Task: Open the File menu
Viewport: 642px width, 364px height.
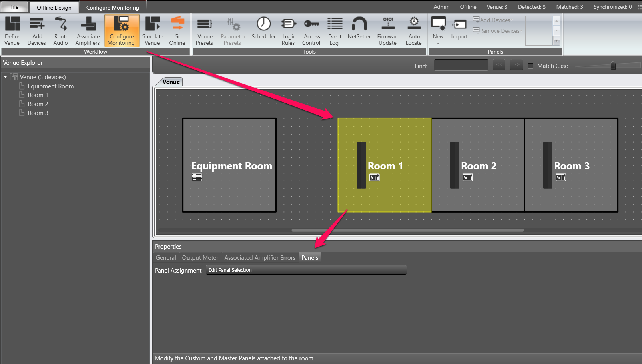Action: 14,7
